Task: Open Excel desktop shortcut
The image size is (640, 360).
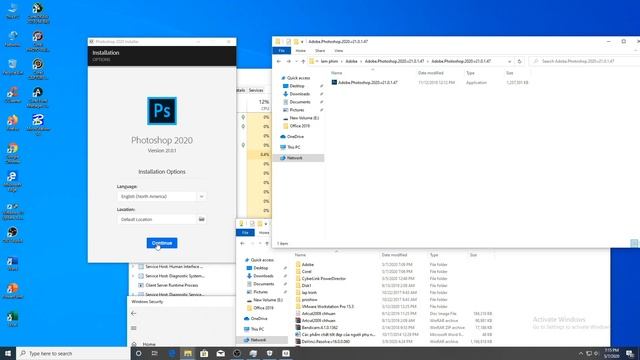Action: (12, 319)
